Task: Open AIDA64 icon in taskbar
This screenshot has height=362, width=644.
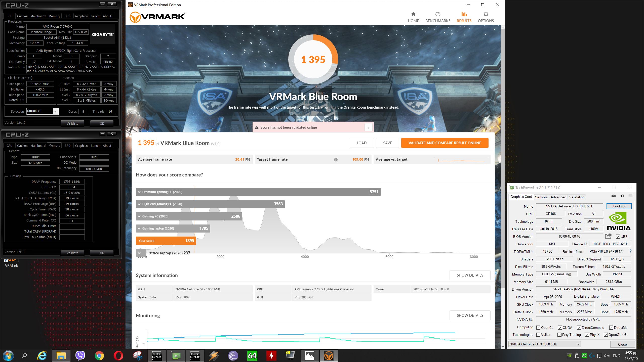Action: [x=252, y=355]
